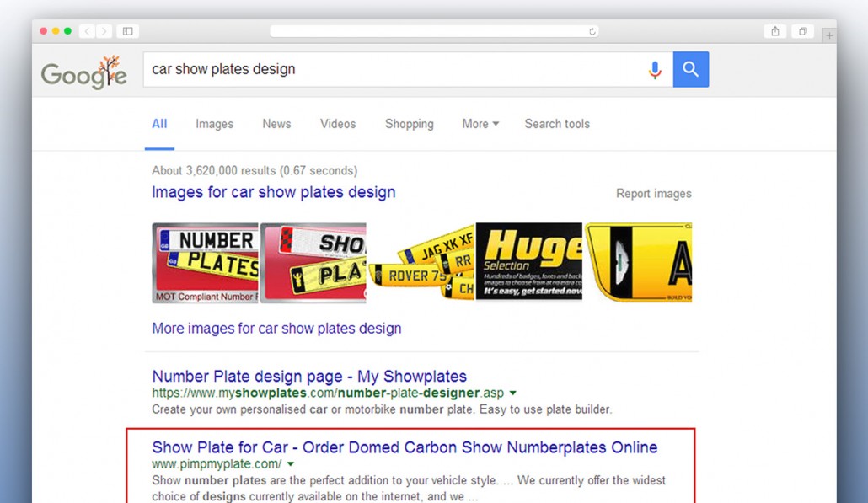Open ROVER 75 yellow plates thumbnail
This screenshot has width=868, height=503.
click(x=421, y=263)
